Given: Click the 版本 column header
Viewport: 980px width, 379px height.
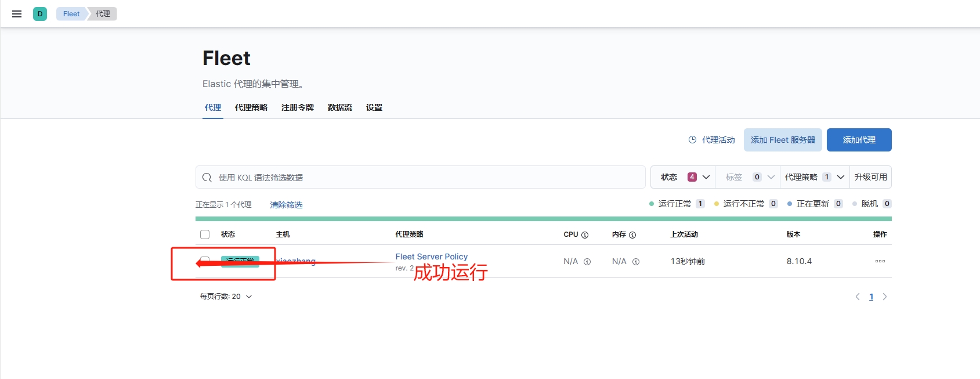Looking at the screenshot, I should point(793,234).
